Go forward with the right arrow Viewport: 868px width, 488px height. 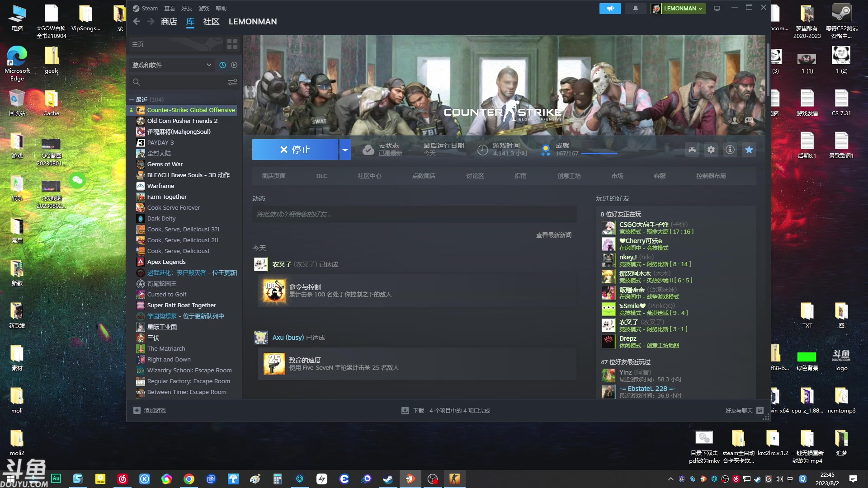[151, 21]
